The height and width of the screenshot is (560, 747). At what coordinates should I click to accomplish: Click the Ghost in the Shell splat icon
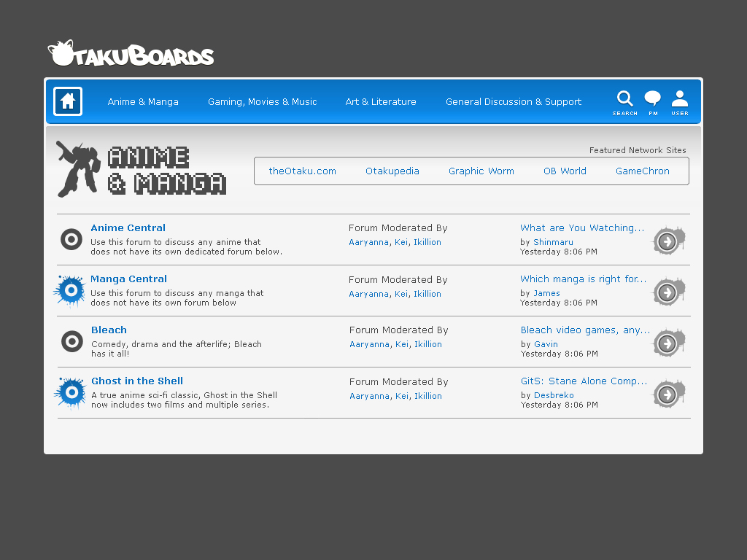71,393
